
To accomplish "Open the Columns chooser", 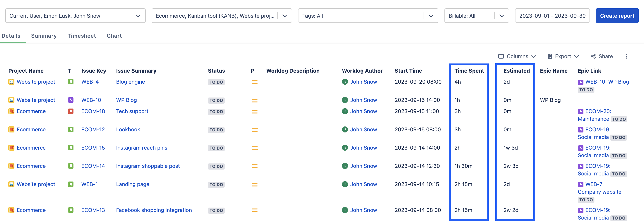I will pyautogui.click(x=517, y=56).
